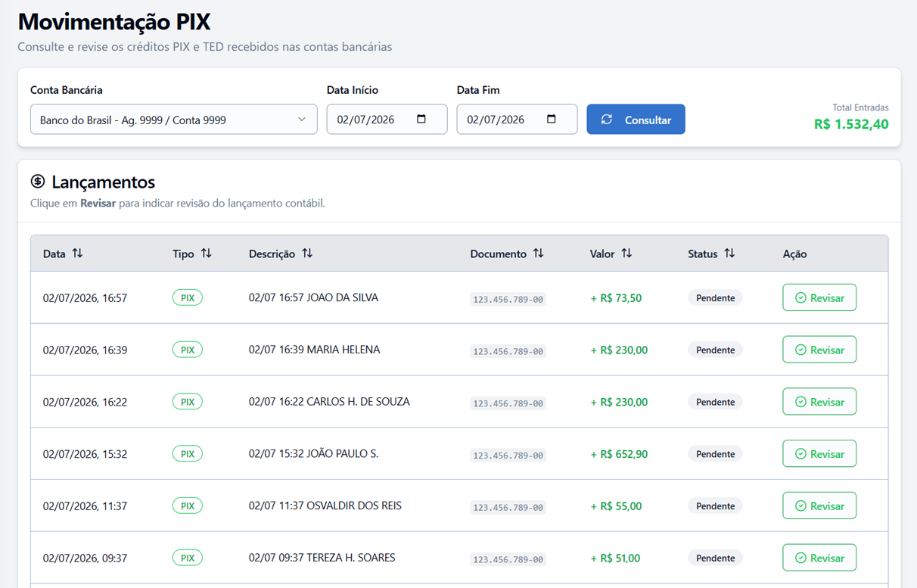Click the Movimentação PIX page title

point(114,21)
